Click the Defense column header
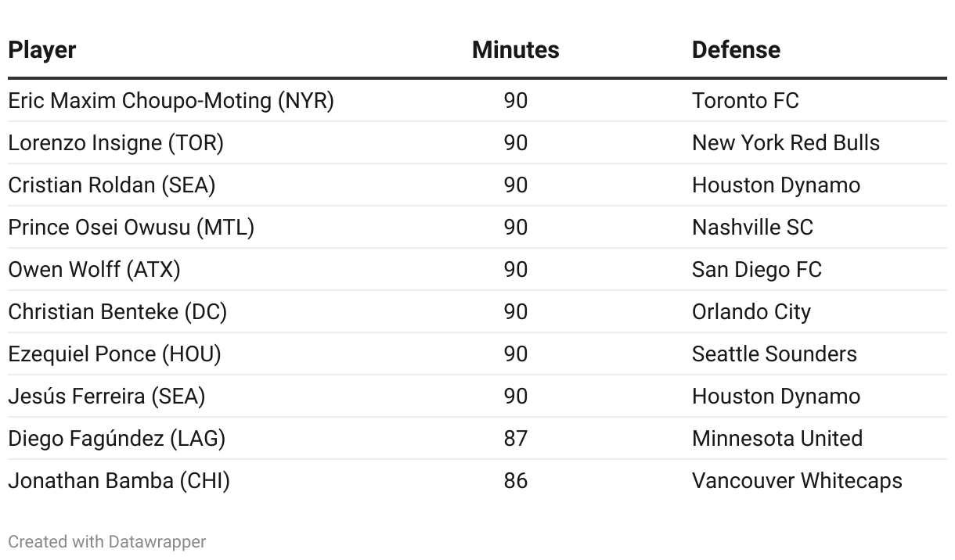Screen dimensions: 955x560 736,50
